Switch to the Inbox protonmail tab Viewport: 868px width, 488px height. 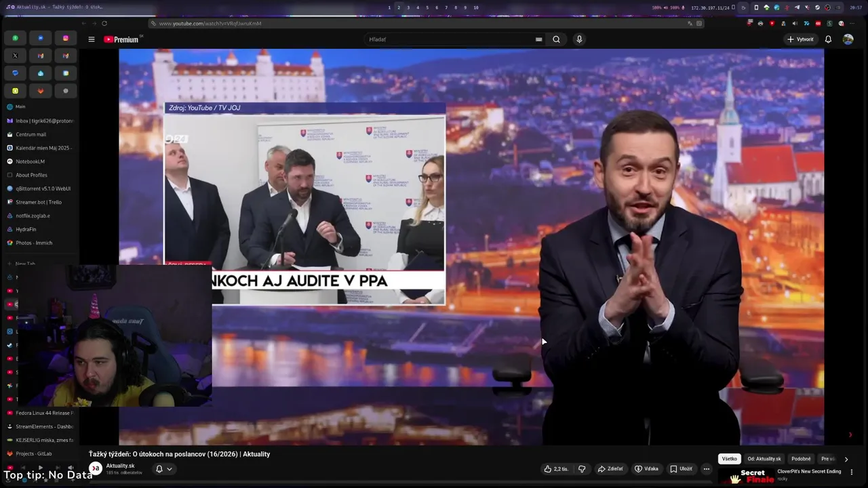point(39,121)
